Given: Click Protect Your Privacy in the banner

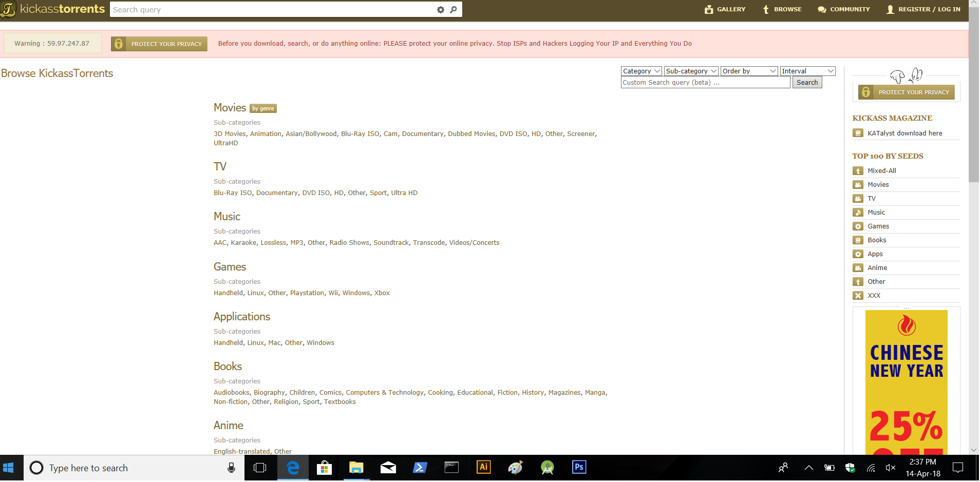Looking at the screenshot, I should [x=159, y=44].
